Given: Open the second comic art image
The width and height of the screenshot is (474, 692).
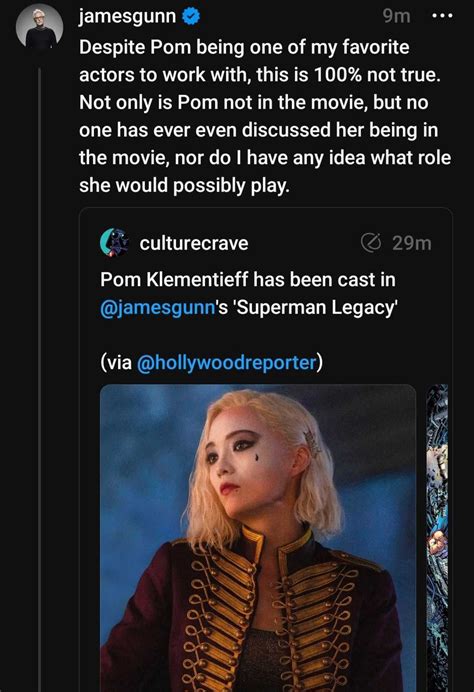Looking at the screenshot, I should click(x=437, y=538).
